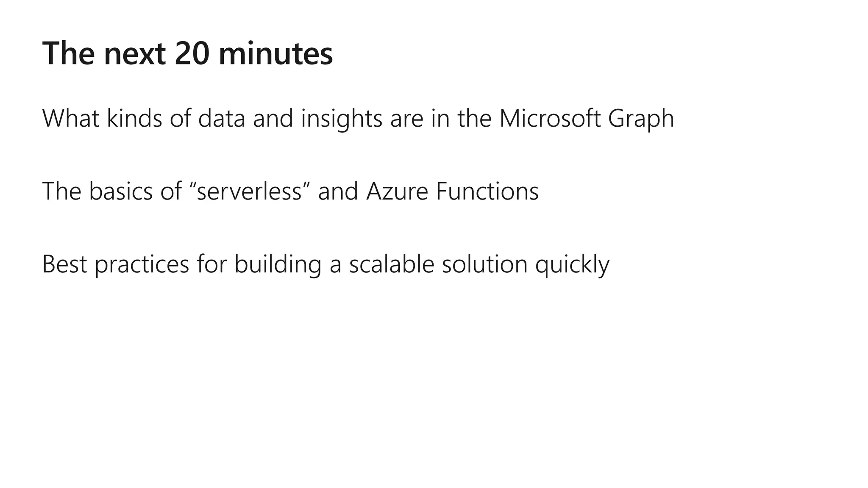Click the word 'minutes' in the heading
The width and height of the screenshot is (868, 488).
[276, 54]
